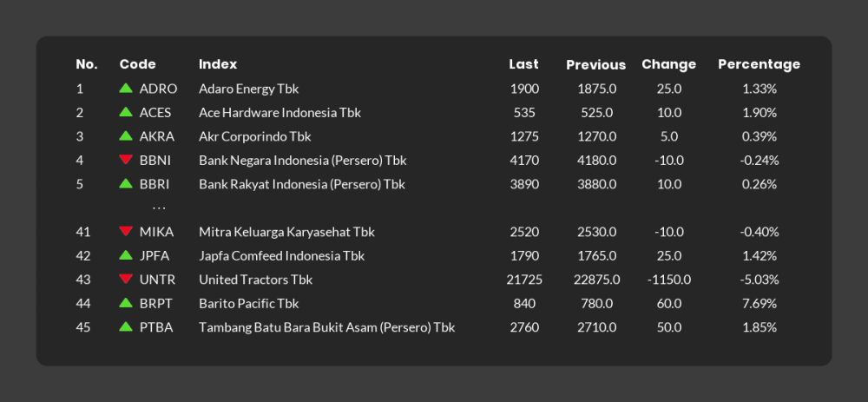The height and width of the screenshot is (402, 868).
Task: Select the BBRI stock code
Action: coord(155,184)
